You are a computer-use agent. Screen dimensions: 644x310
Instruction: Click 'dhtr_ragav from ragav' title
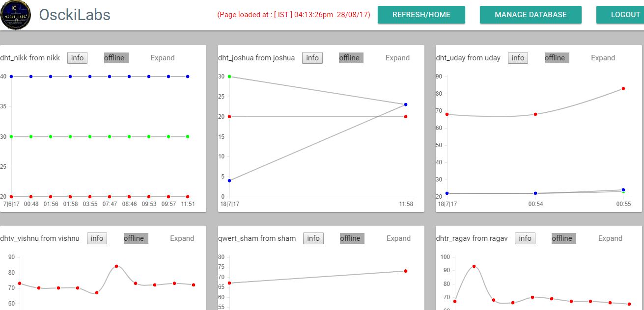(472, 238)
